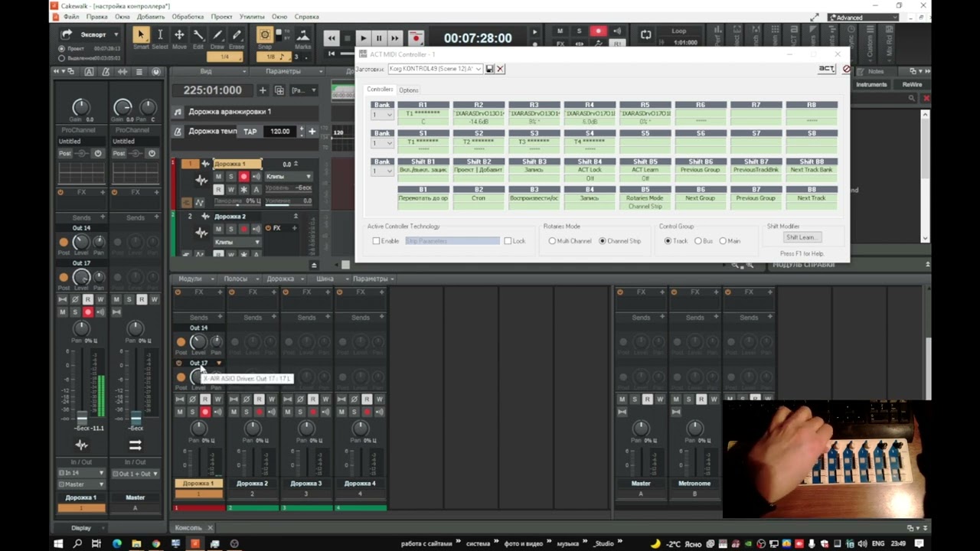Add a new track with plus button
980x551 pixels.
(263, 90)
